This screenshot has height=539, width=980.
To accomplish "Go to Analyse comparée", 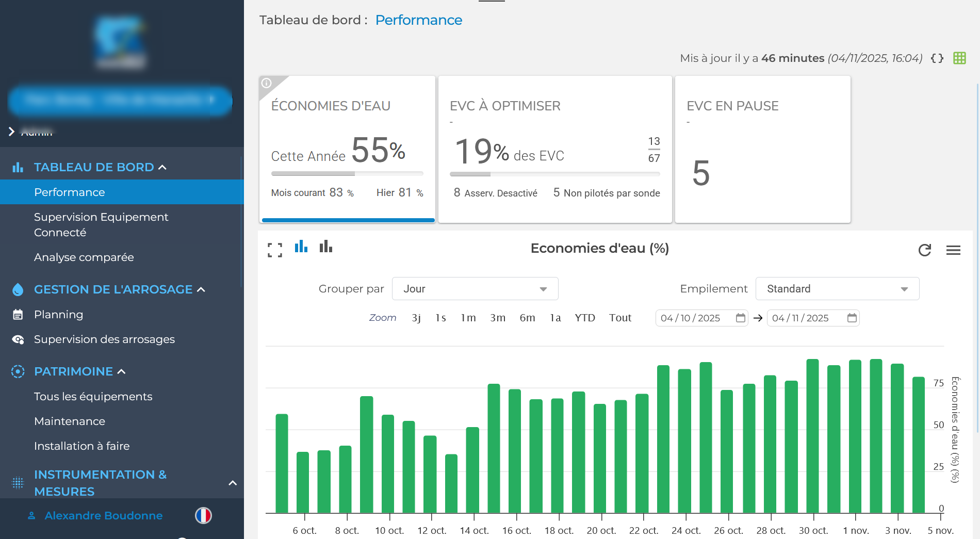I will tap(84, 257).
